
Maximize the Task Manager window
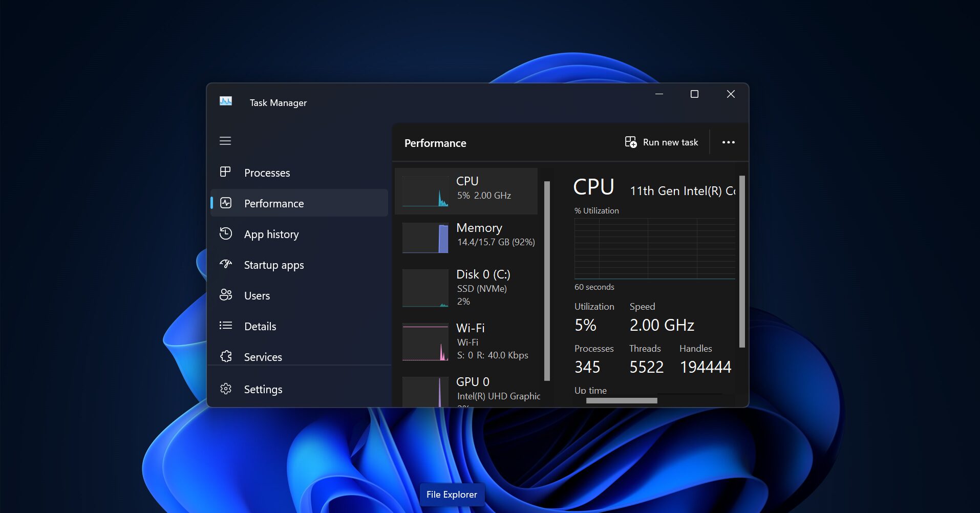point(694,94)
